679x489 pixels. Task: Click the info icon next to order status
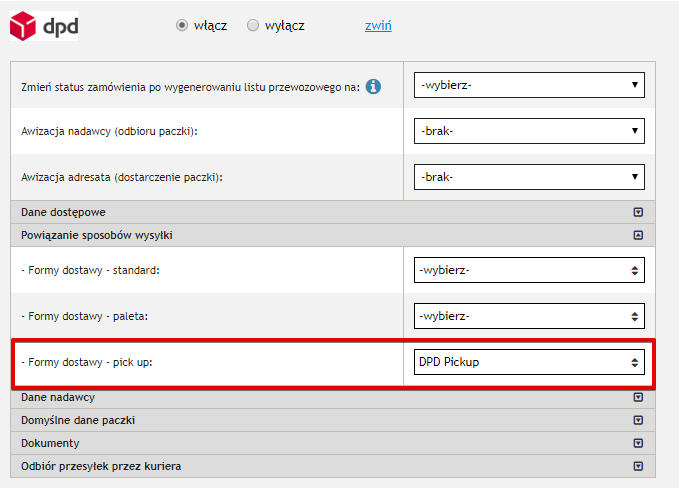[x=373, y=87]
